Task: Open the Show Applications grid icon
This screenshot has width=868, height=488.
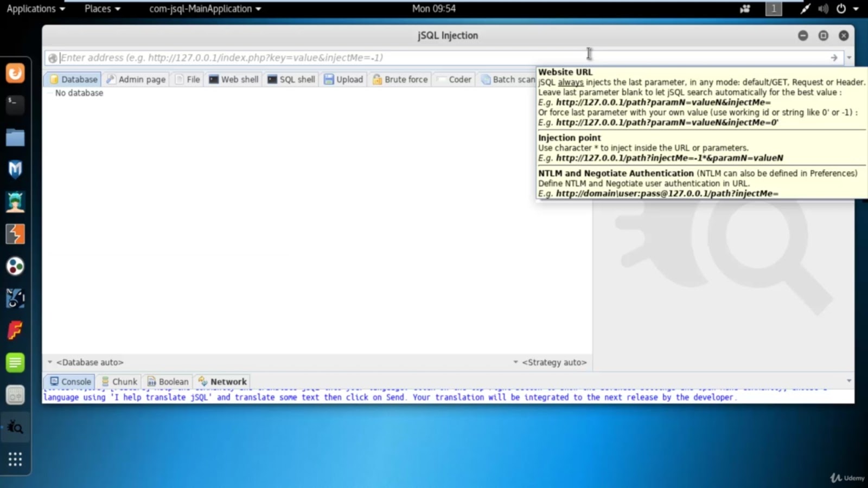Action: pos(15,459)
